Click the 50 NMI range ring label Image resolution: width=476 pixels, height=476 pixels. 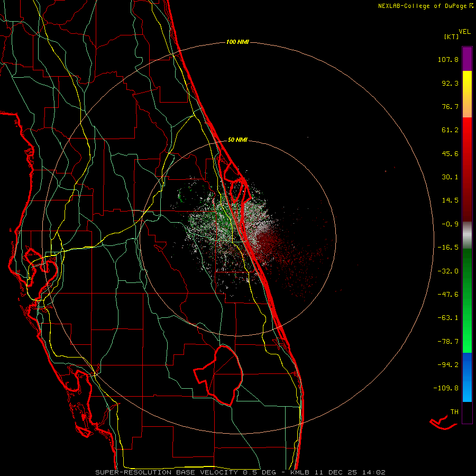tap(237, 140)
